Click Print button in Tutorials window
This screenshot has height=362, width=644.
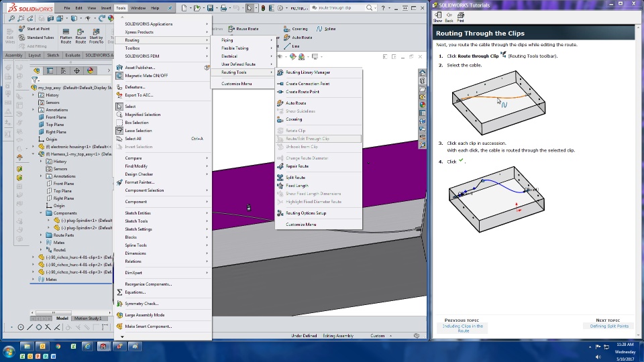[x=460, y=17]
